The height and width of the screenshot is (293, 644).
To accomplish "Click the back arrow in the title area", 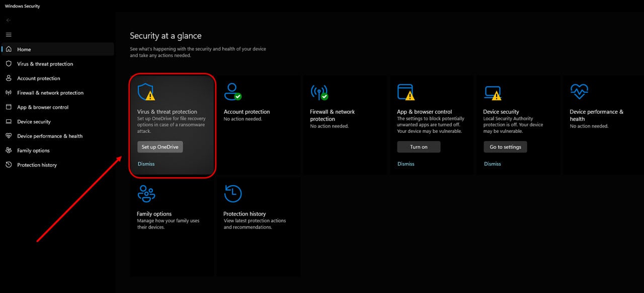I will tap(9, 20).
